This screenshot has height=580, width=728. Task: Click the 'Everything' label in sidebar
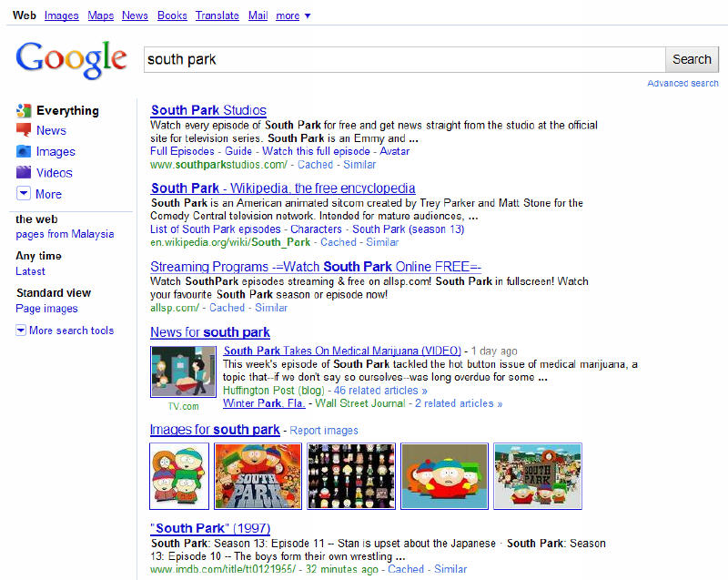point(67,110)
